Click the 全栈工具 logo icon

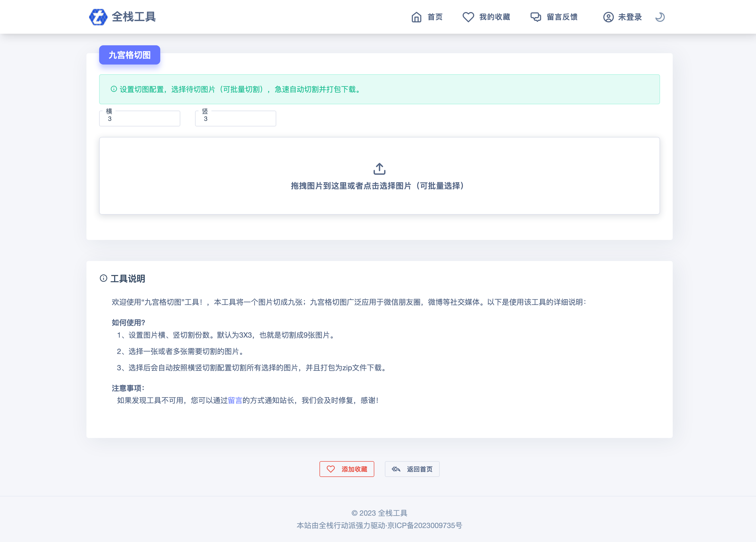(98, 17)
